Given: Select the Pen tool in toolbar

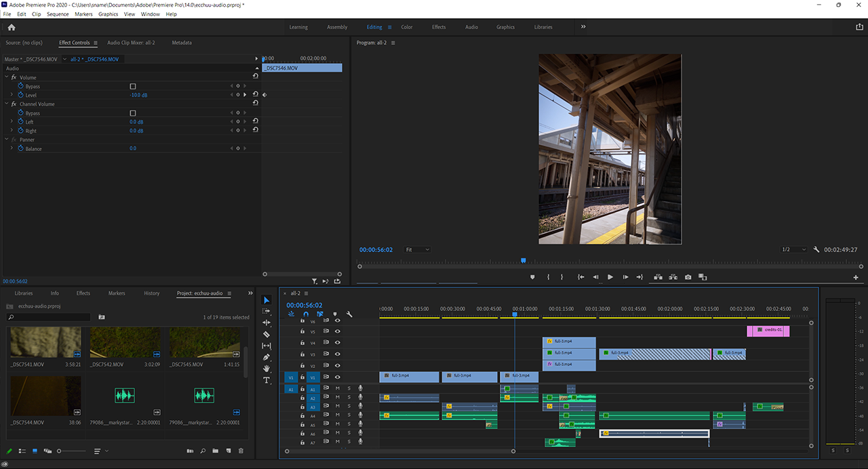Looking at the screenshot, I should tap(267, 357).
